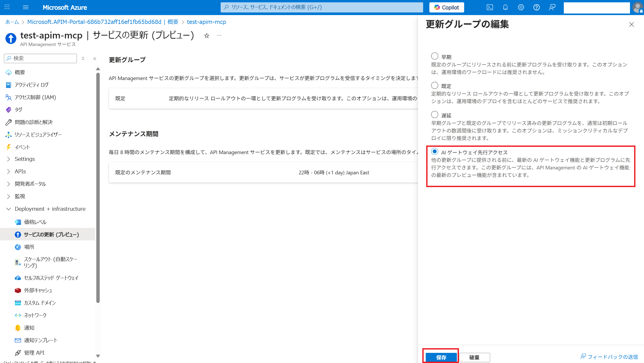Image resolution: width=644 pixels, height=363 pixels.
Task: Click 破棄 to discard changes
Action: (x=474, y=357)
